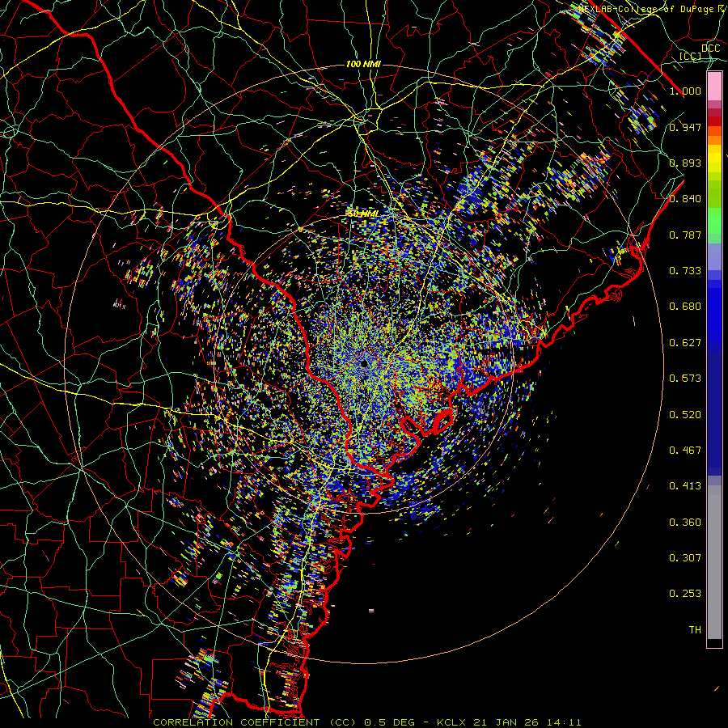Click the 1.000 legend value
The image size is (728, 728).
(x=685, y=91)
